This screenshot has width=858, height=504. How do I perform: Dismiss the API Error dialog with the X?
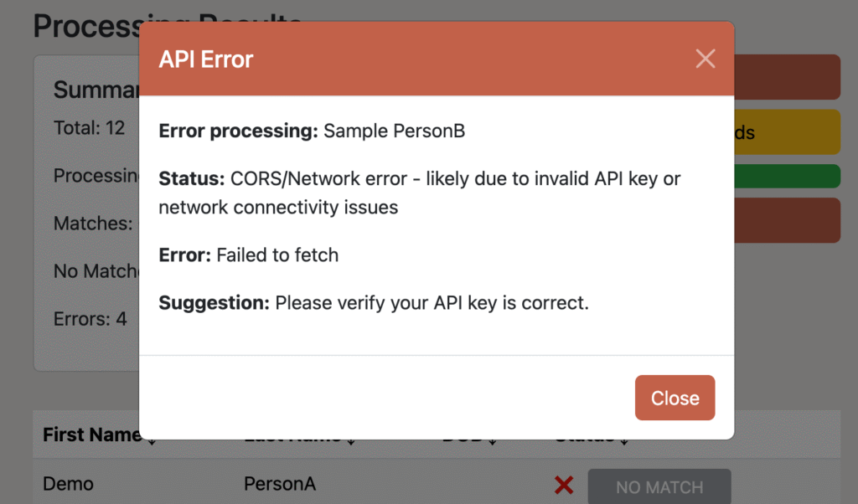coord(705,58)
